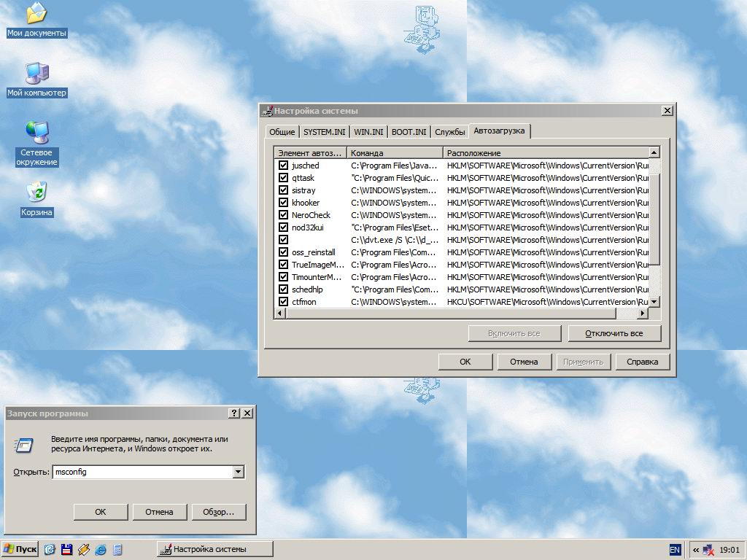Screen dimensions: 747x560
Task: Uncheck the oss_reinstall startup item
Action: [284, 252]
